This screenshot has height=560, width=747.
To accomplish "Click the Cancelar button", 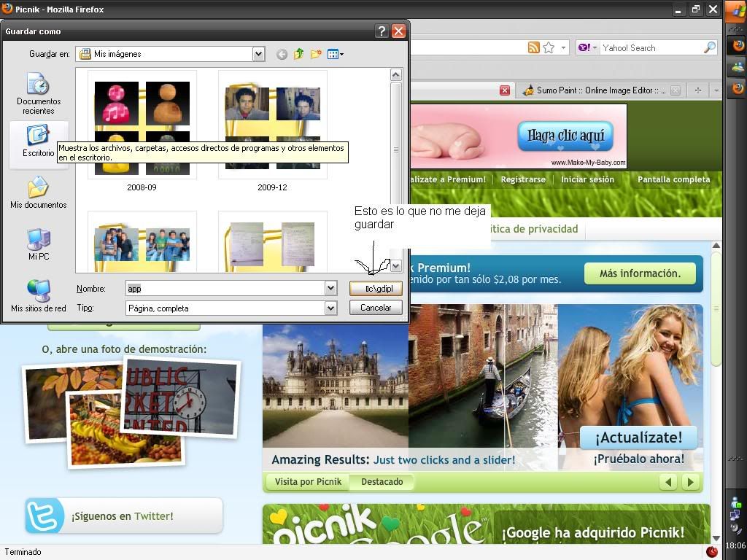I will (376, 308).
